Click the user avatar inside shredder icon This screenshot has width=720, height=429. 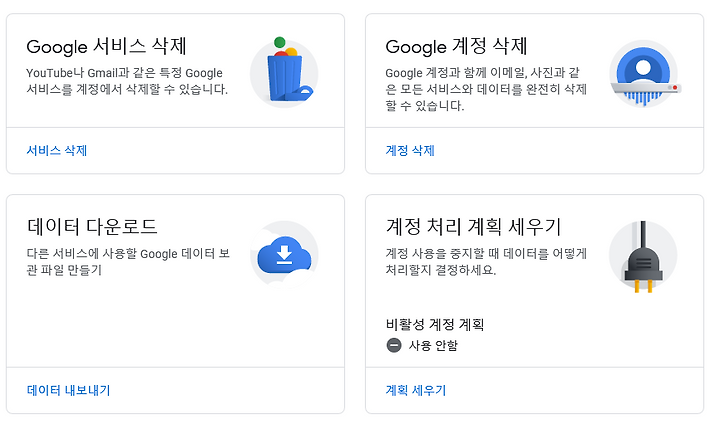[x=643, y=68]
